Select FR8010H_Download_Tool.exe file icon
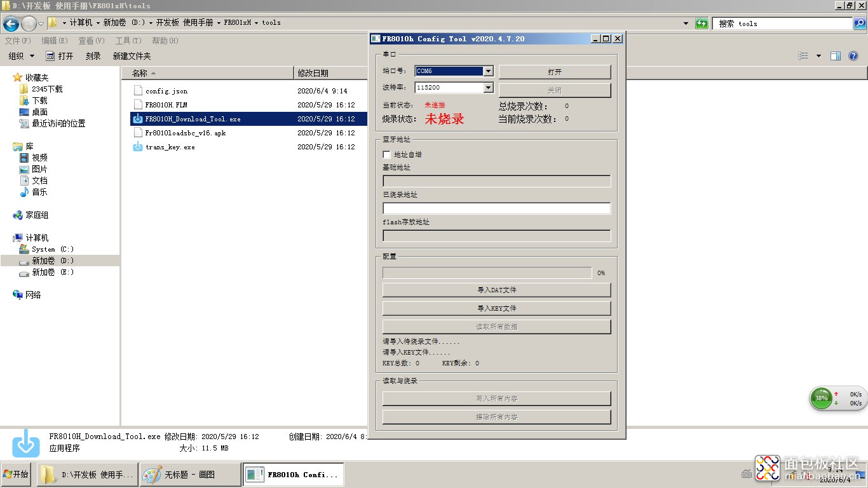 138,119
